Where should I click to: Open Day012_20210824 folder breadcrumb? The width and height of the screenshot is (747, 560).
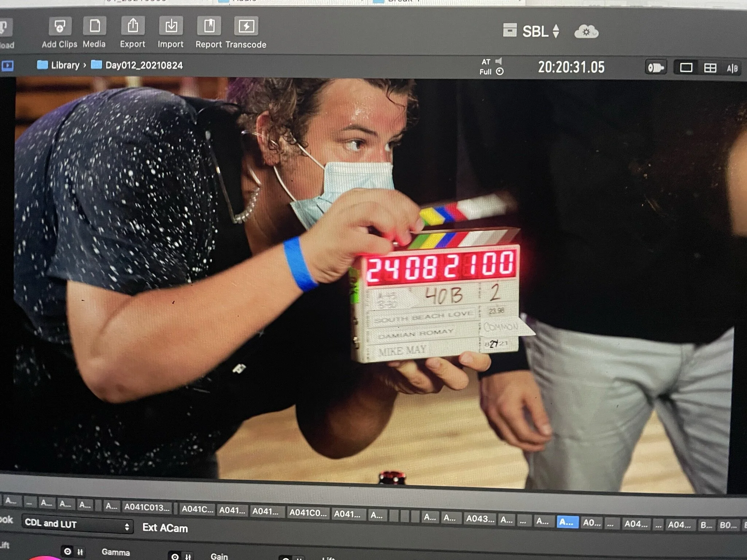[x=144, y=66]
